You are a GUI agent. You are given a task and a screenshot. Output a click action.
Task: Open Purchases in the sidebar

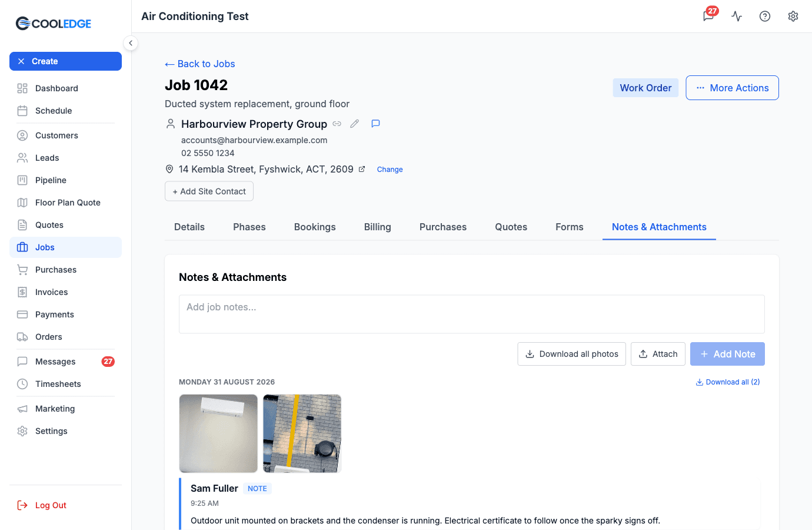click(x=65, y=270)
